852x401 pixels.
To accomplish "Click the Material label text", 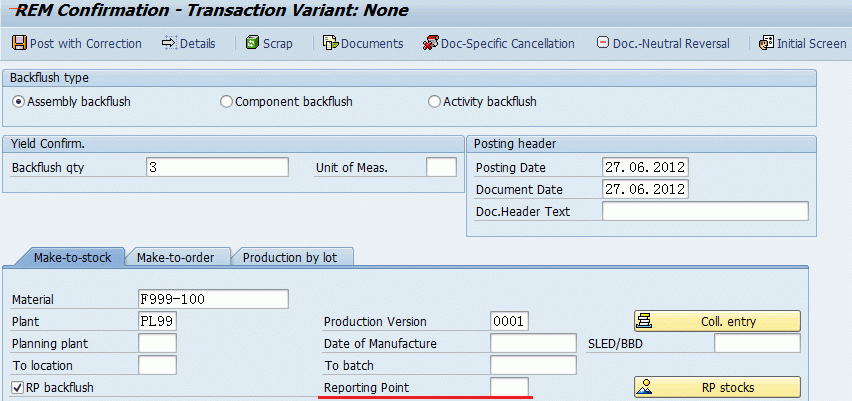I will pyautogui.click(x=33, y=299).
